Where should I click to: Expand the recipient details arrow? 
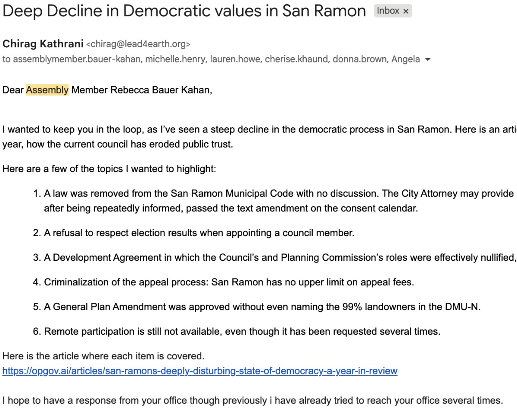tap(427, 60)
